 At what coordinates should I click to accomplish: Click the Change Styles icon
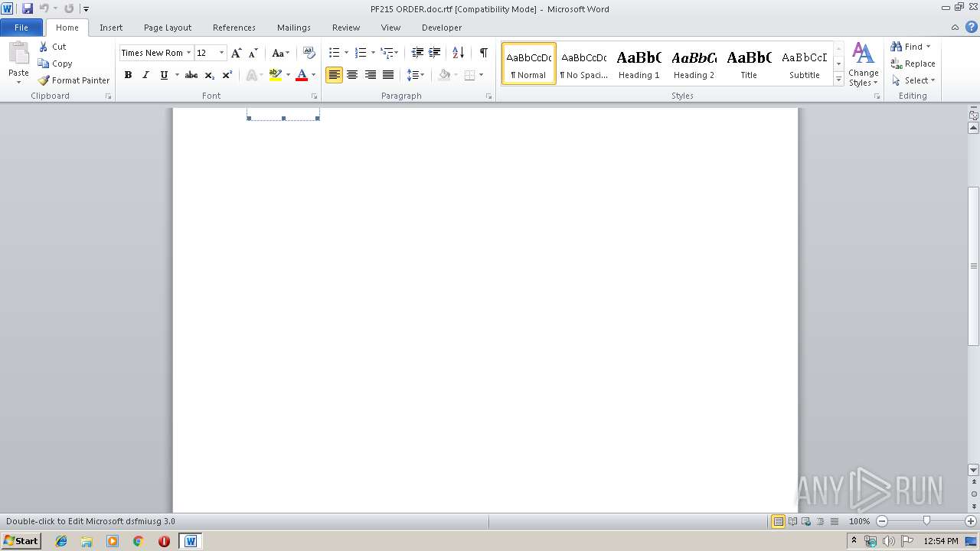[x=863, y=65]
